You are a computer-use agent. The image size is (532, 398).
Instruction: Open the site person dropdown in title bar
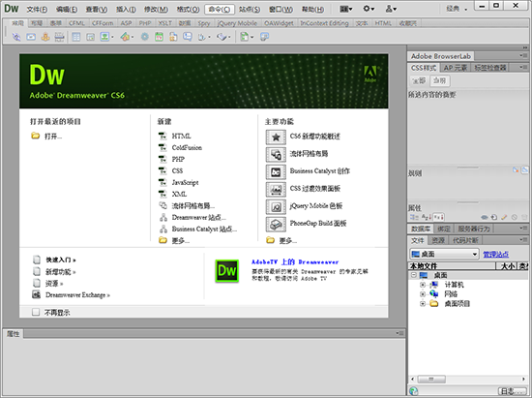click(x=391, y=9)
